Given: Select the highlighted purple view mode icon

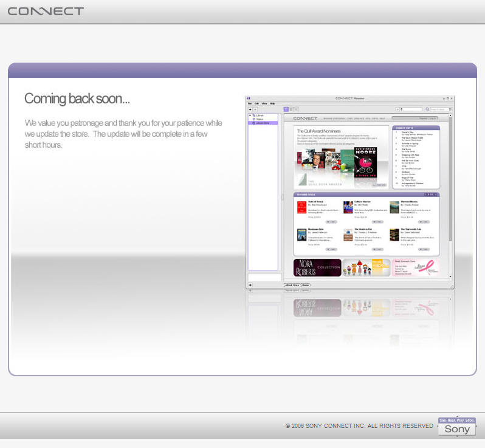Looking at the screenshot, I should 286,109.
